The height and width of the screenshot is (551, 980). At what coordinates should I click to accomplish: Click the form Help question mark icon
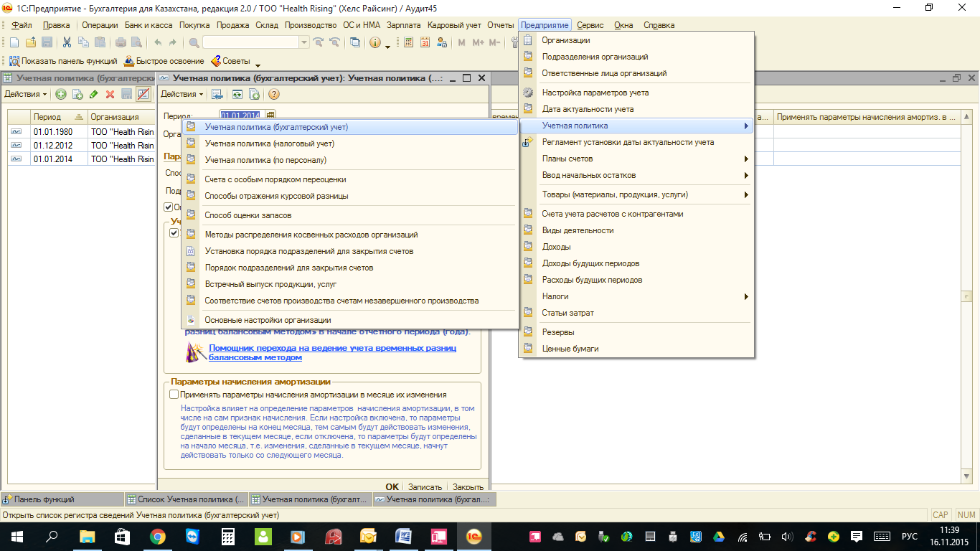273,94
